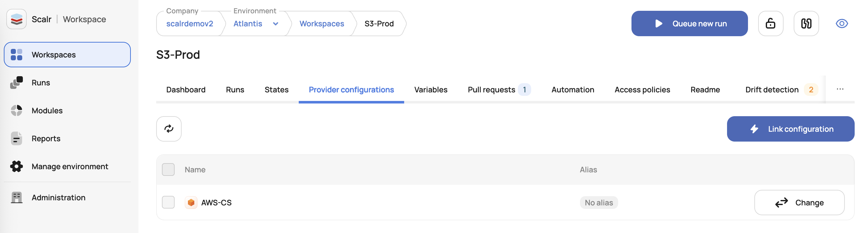Click the compare icon beside the lock button
The height and width of the screenshot is (233, 868).
pyautogui.click(x=806, y=23)
